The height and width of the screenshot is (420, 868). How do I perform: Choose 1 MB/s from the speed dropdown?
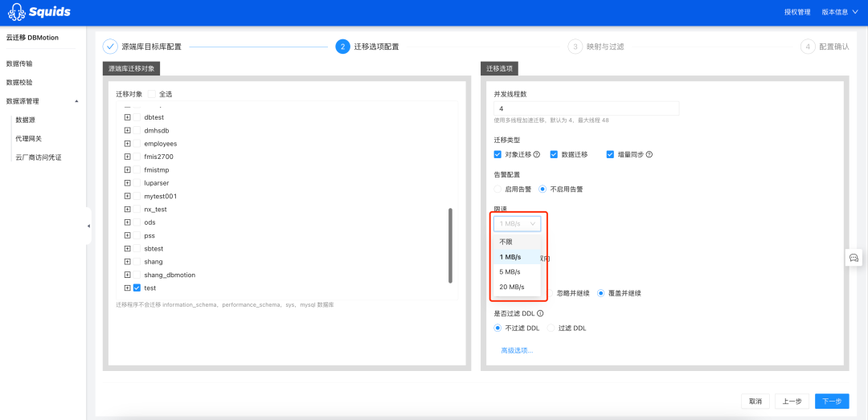(517, 257)
